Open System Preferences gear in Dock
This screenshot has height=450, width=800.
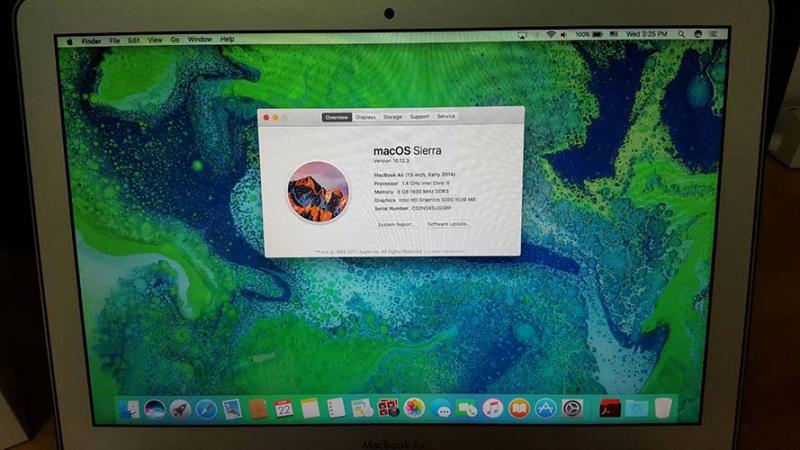click(572, 408)
